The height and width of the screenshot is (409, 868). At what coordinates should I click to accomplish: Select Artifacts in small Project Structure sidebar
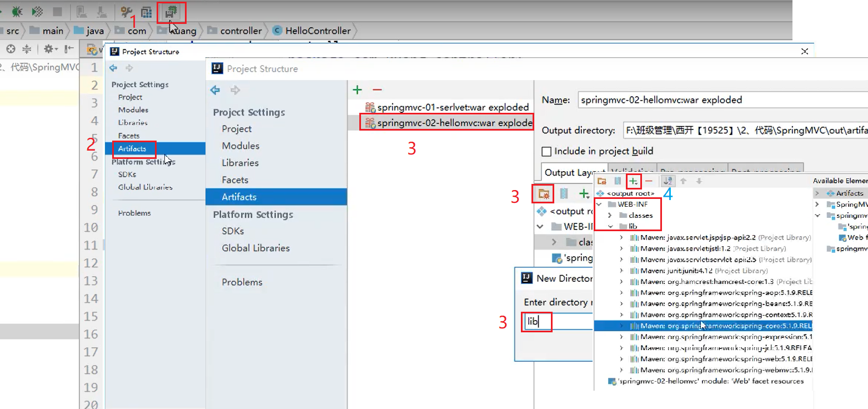coord(132,148)
